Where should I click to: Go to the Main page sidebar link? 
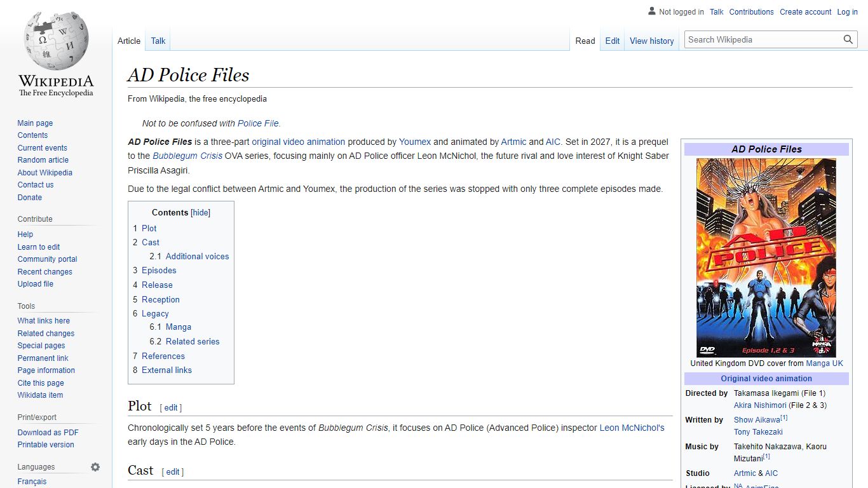35,123
